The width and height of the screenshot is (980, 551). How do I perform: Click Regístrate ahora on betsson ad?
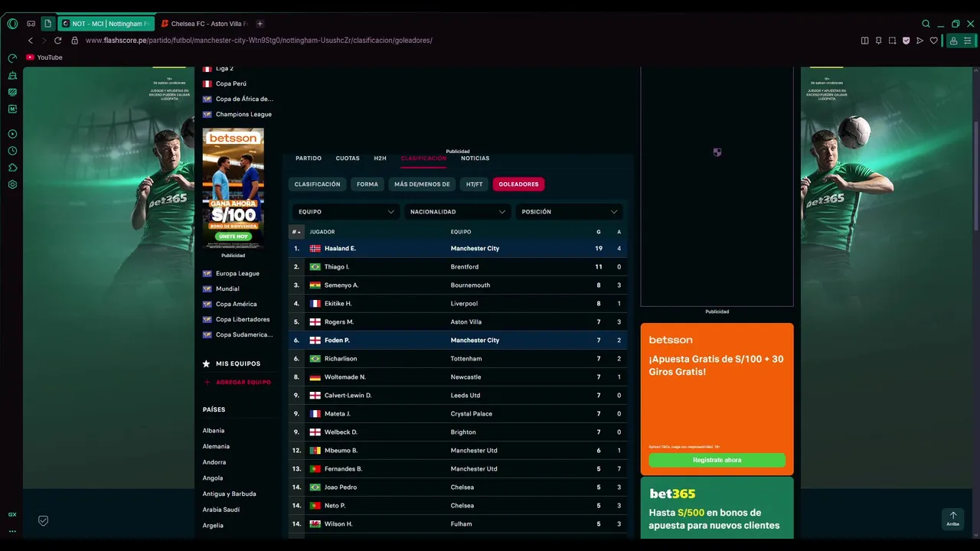(x=717, y=460)
